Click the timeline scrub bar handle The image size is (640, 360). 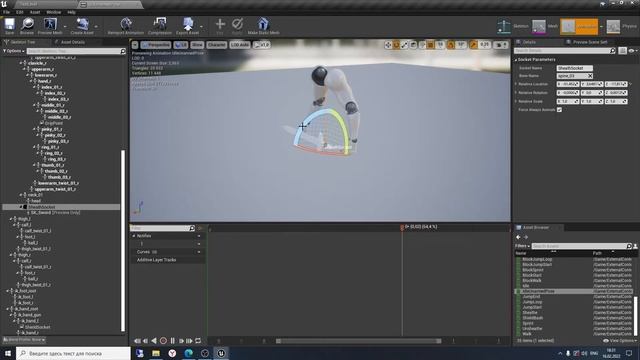(359, 341)
